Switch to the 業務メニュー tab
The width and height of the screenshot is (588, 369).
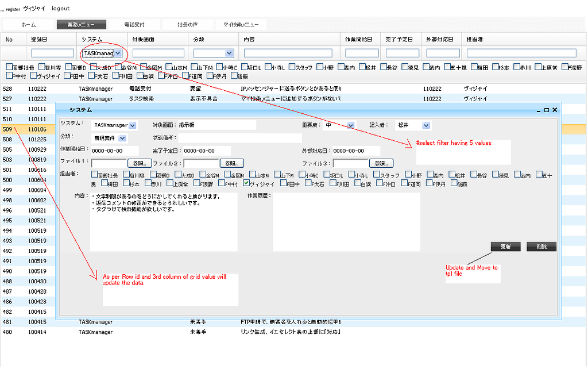click(x=82, y=25)
